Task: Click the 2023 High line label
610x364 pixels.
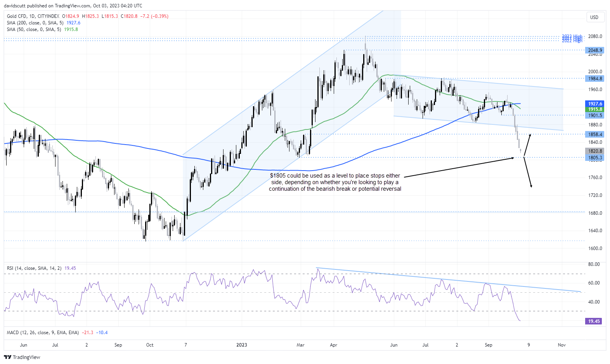Action: (x=572, y=37)
